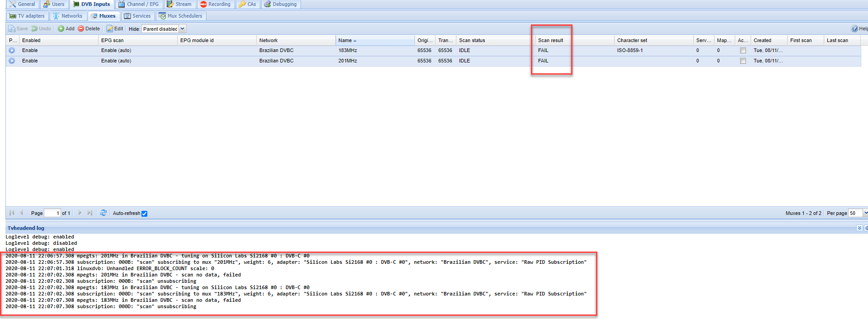Check the Accept checkbox for 201MHz mux
Viewport: 868px width, 319px height.
point(743,61)
